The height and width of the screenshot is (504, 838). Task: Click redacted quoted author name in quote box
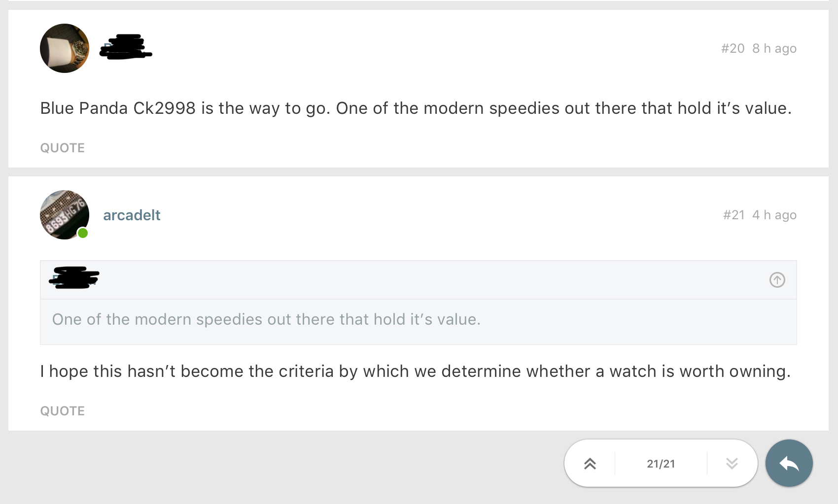tap(74, 278)
